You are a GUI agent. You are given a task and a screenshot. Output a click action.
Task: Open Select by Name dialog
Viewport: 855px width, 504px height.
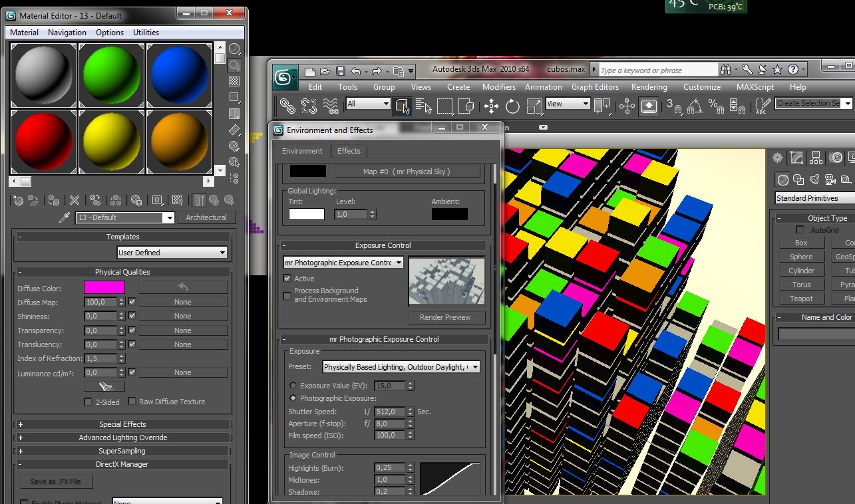(x=423, y=105)
